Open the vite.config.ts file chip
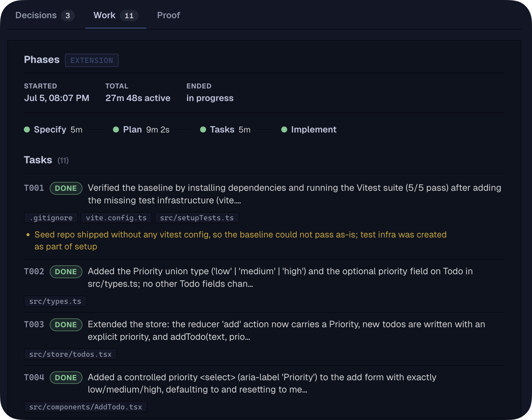The height and width of the screenshot is (420, 532). [x=116, y=218]
